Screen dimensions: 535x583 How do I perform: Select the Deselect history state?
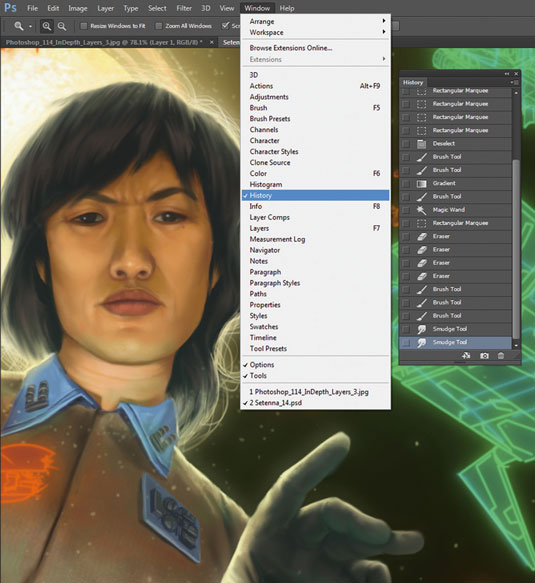point(455,144)
